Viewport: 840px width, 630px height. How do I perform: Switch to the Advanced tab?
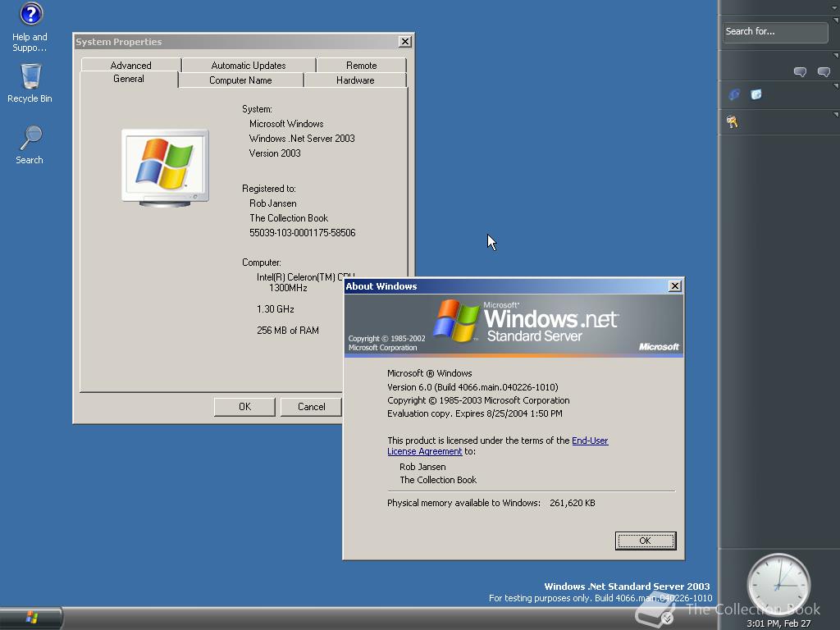[x=130, y=66]
